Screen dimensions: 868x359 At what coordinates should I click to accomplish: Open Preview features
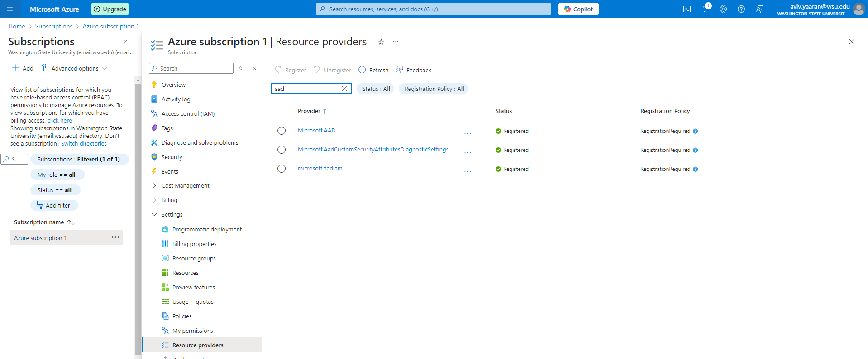pyautogui.click(x=193, y=287)
